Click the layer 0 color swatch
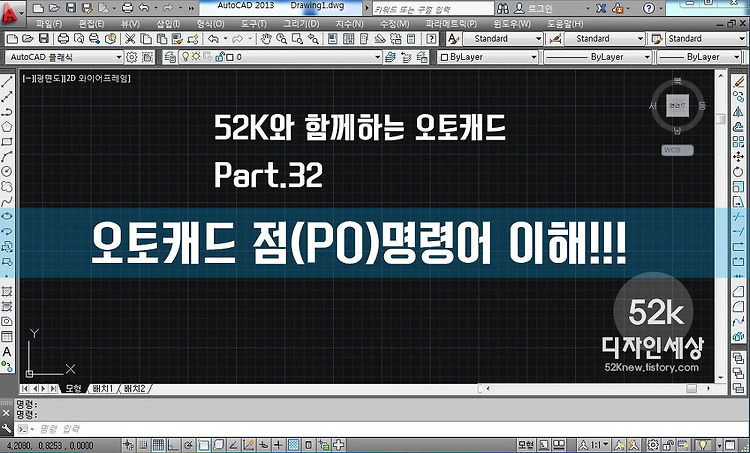 230,57
